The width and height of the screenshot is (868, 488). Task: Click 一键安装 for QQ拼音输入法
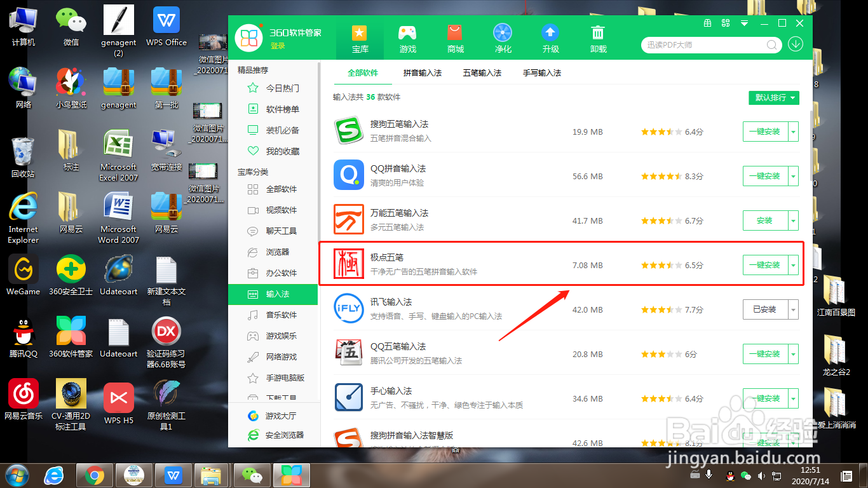pos(765,176)
